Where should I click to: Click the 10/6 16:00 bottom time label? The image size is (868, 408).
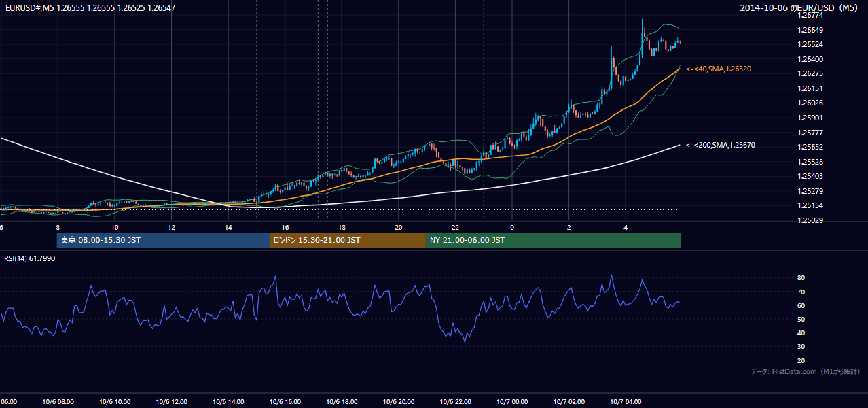coord(285,402)
